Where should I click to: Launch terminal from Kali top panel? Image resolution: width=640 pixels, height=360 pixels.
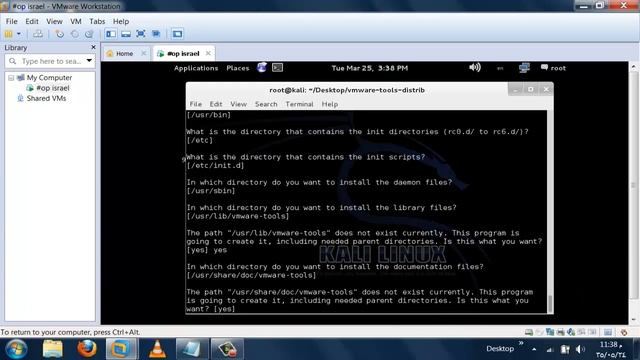[x=278, y=68]
